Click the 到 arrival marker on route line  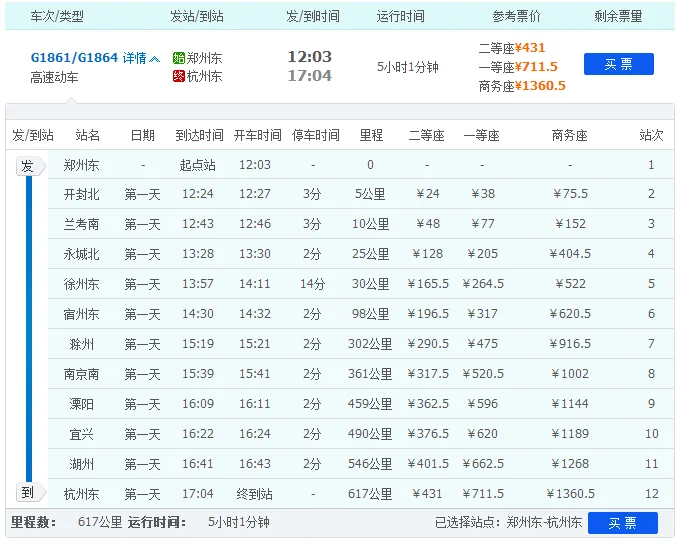[x=28, y=493]
